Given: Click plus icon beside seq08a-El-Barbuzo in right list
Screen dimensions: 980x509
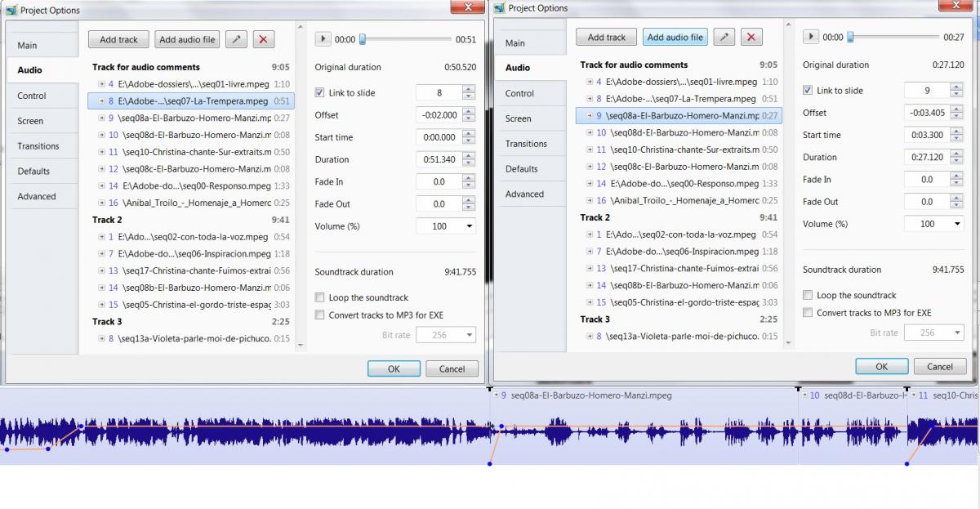Looking at the screenshot, I should click(x=589, y=116).
